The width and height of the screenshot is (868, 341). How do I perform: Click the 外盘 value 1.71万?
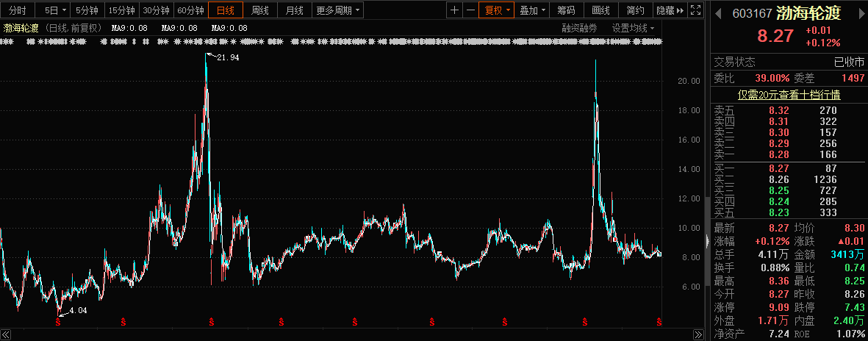774,321
